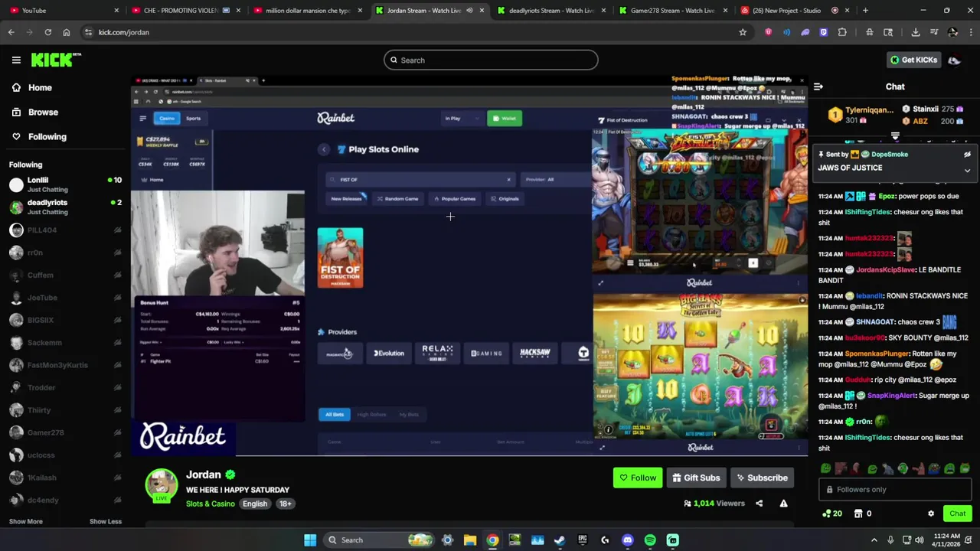Open Browse in Kick sidebar
Image resolution: width=980 pixels, height=551 pixels.
pos(34,112)
